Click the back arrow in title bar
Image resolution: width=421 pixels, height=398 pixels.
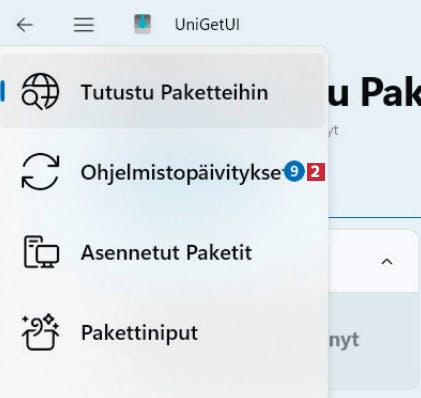[x=25, y=25]
